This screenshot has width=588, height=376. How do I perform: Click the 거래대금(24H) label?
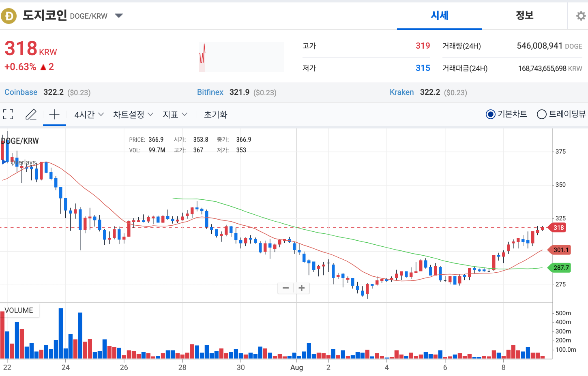(465, 68)
